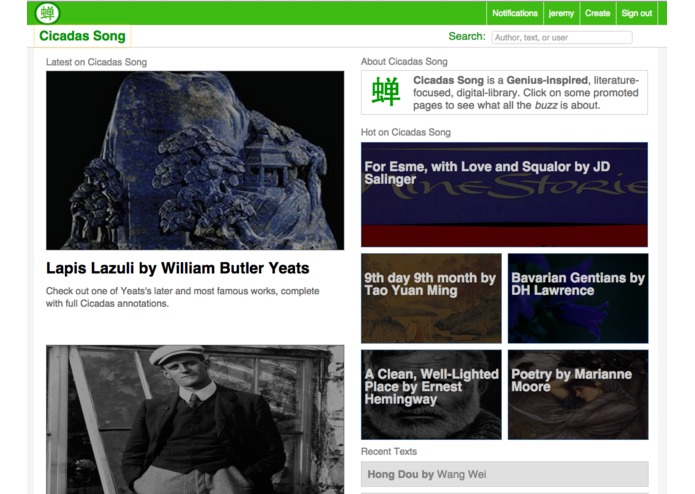Open Poetry by Marianne Moore card
Image resolution: width=695 pixels, height=494 pixels.
click(578, 395)
